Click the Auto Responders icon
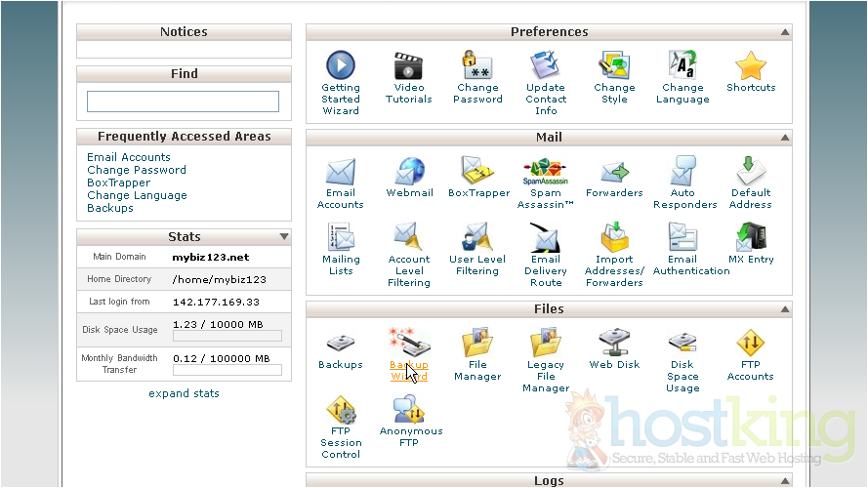Viewport: 868px width, 488px height. pyautogui.click(x=683, y=172)
